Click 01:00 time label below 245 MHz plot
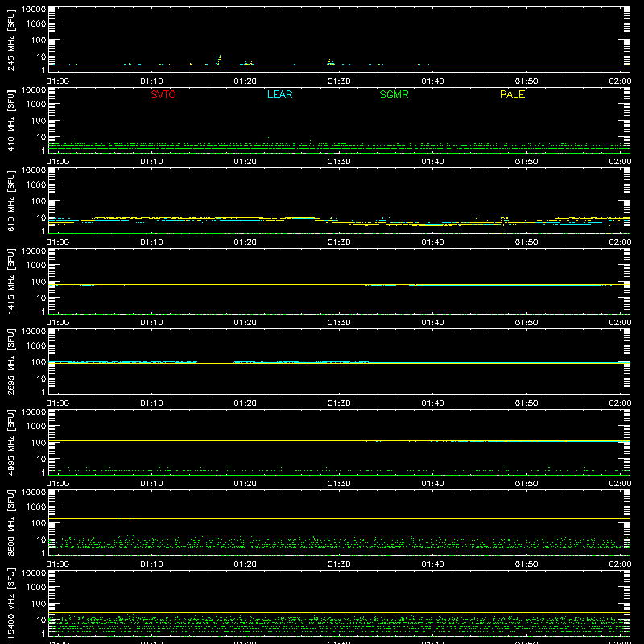The height and width of the screenshot is (644, 644). click(x=58, y=81)
